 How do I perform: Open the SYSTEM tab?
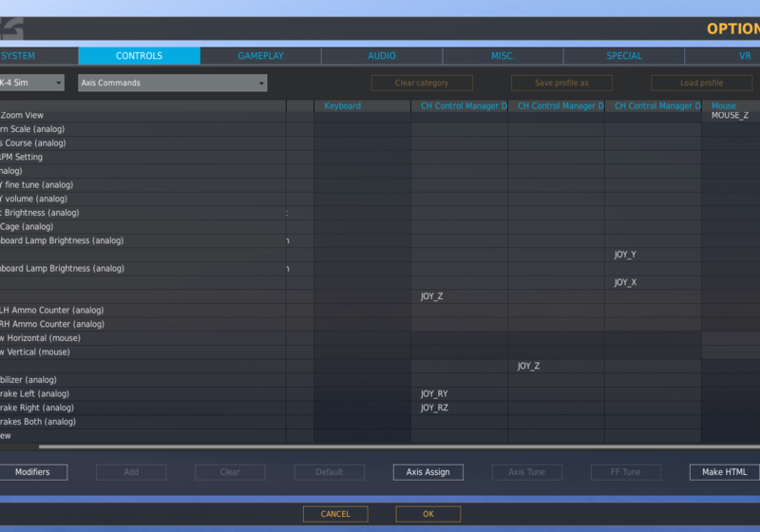pyautogui.click(x=19, y=56)
